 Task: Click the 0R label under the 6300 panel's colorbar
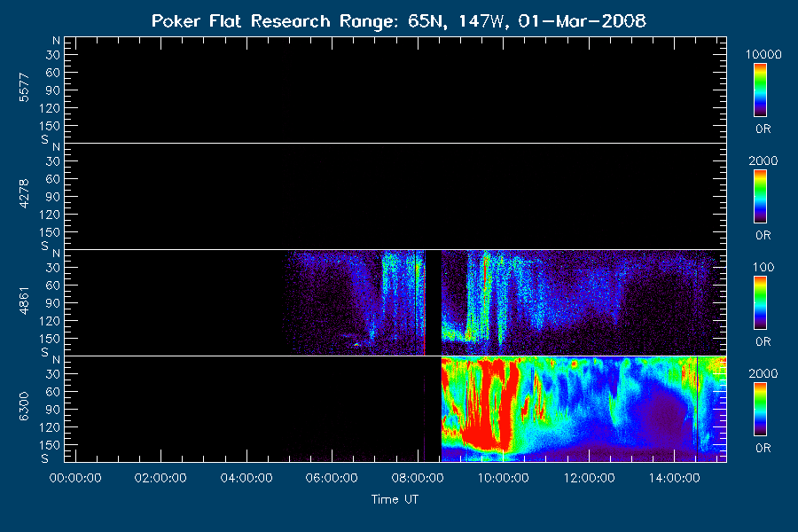[x=763, y=449]
